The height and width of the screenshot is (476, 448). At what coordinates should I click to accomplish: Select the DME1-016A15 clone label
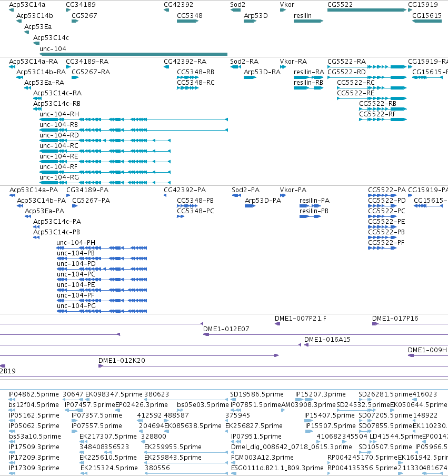click(x=327, y=340)
